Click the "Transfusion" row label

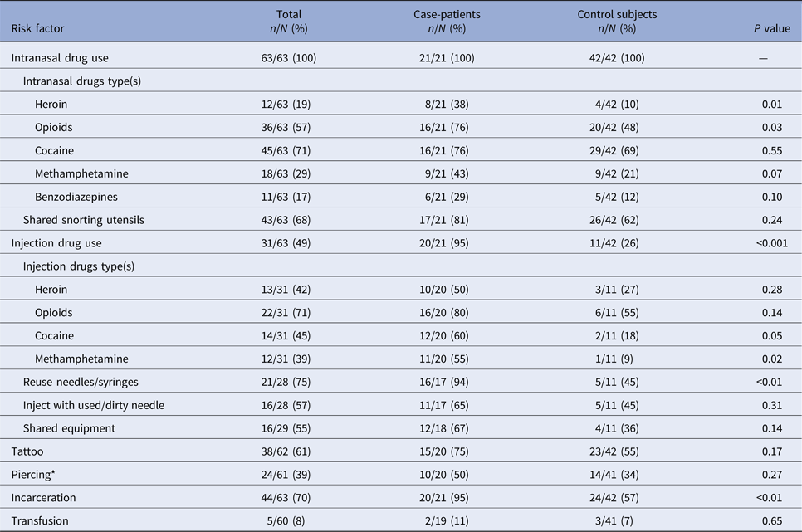point(40,520)
